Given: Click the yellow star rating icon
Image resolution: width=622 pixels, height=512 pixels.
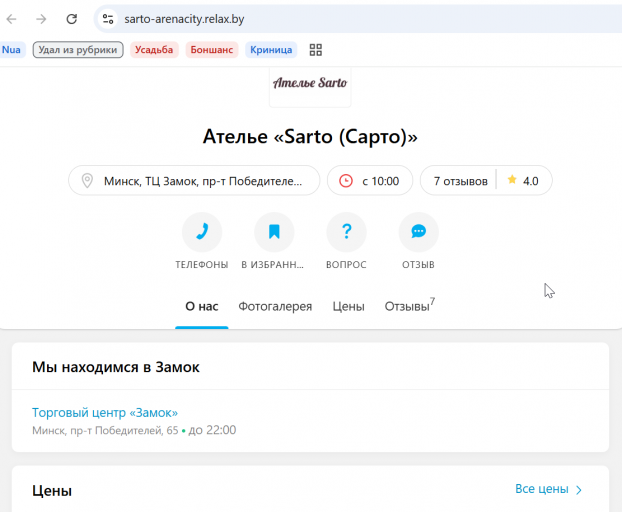Looking at the screenshot, I should 512,180.
